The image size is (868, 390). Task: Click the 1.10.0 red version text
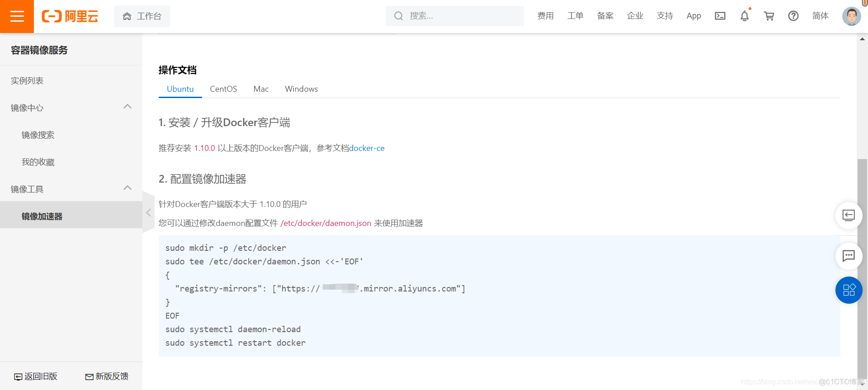click(204, 148)
